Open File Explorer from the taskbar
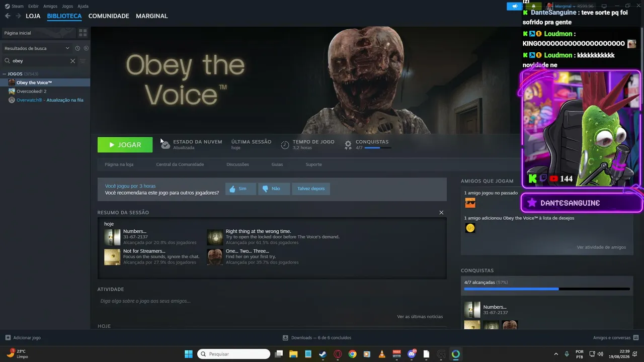 point(293,354)
